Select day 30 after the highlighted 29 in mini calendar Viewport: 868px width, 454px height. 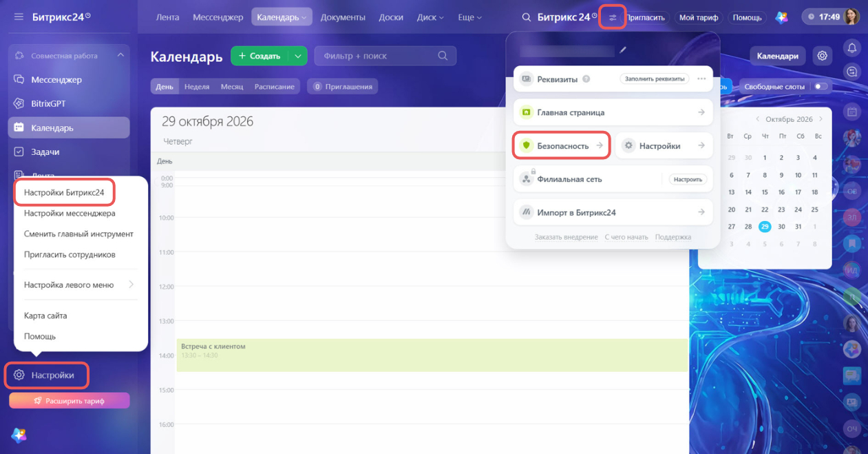click(x=781, y=227)
